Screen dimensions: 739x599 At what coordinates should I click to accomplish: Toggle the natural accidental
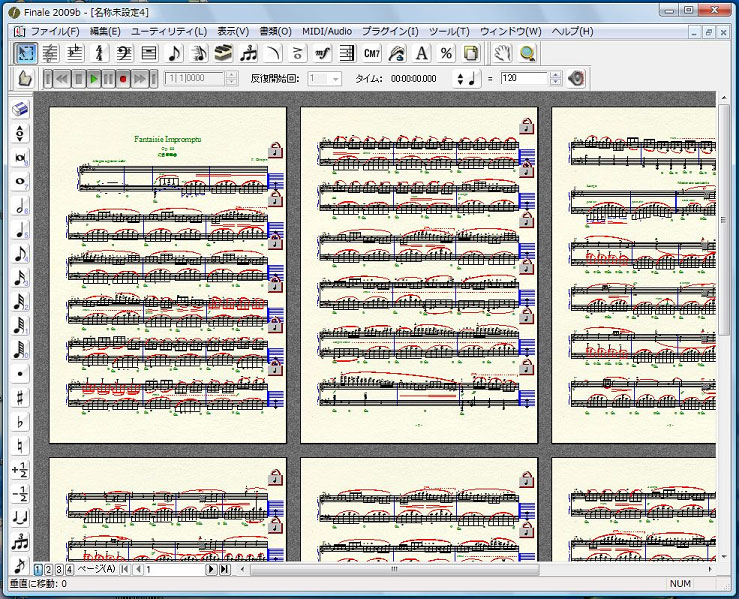(20, 446)
